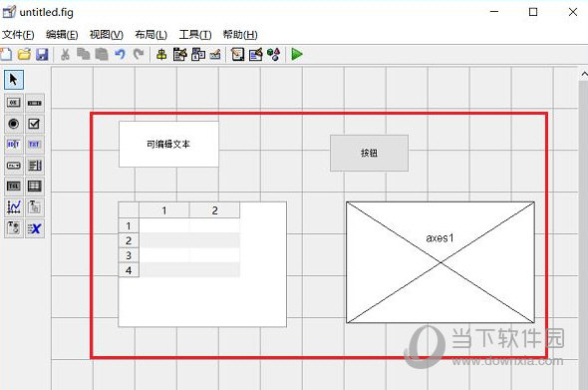Open the 文件(F) menu
The height and width of the screenshot is (390, 588).
(18, 35)
